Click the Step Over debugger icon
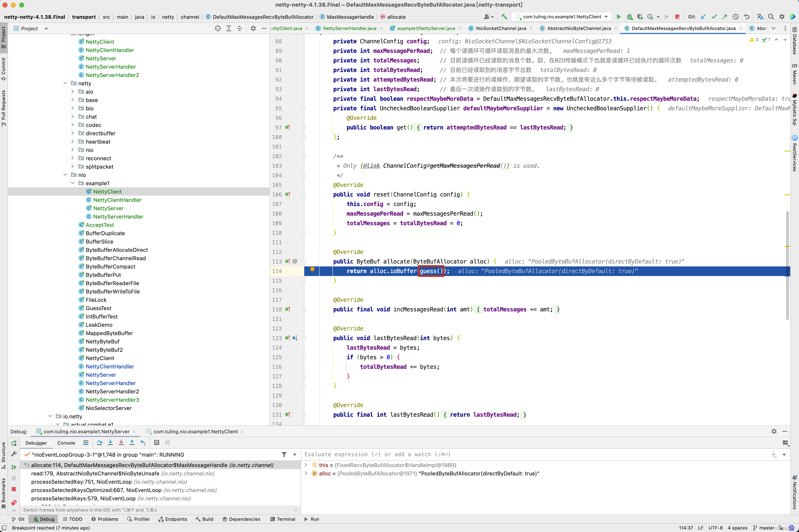This screenshot has height=532, width=799. coord(99,443)
